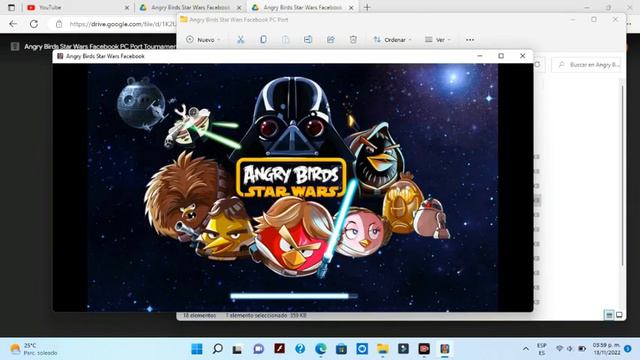This screenshot has width=640, height=360.
Task: Click the game loading progress bar
Action: pyautogui.click(x=293, y=296)
